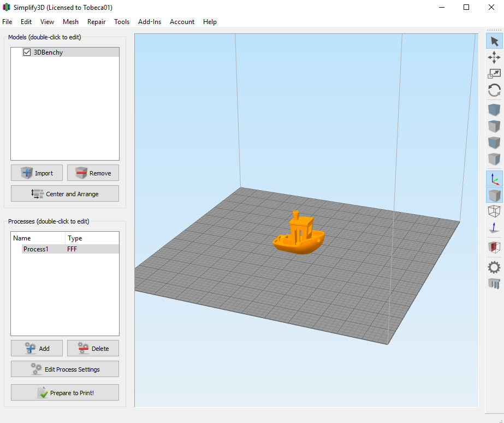504x423 pixels.
Task: Activate the translate/move models tool
Action: pyautogui.click(x=494, y=57)
